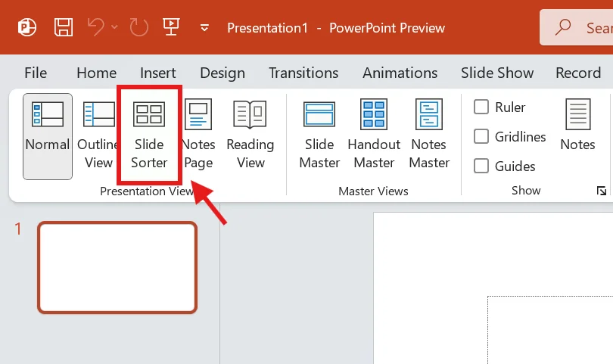Image resolution: width=613 pixels, height=364 pixels.
Task: Enable the Ruler checkbox
Action: (x=481, y=107)
